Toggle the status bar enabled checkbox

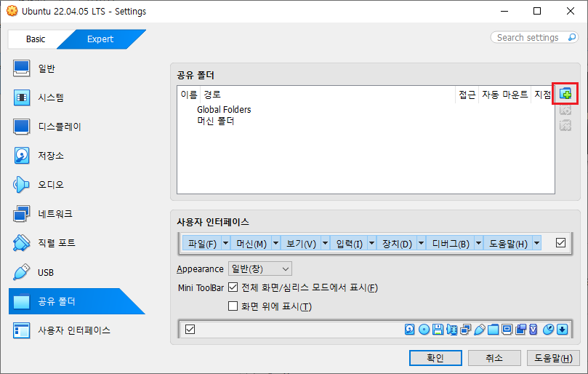190,330
